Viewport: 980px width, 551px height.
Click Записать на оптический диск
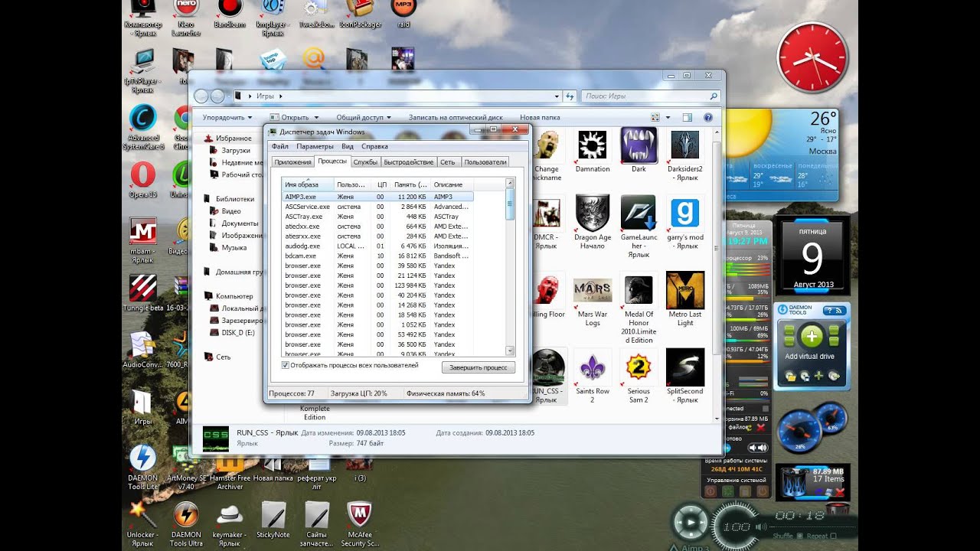click(x=456, y=118)
